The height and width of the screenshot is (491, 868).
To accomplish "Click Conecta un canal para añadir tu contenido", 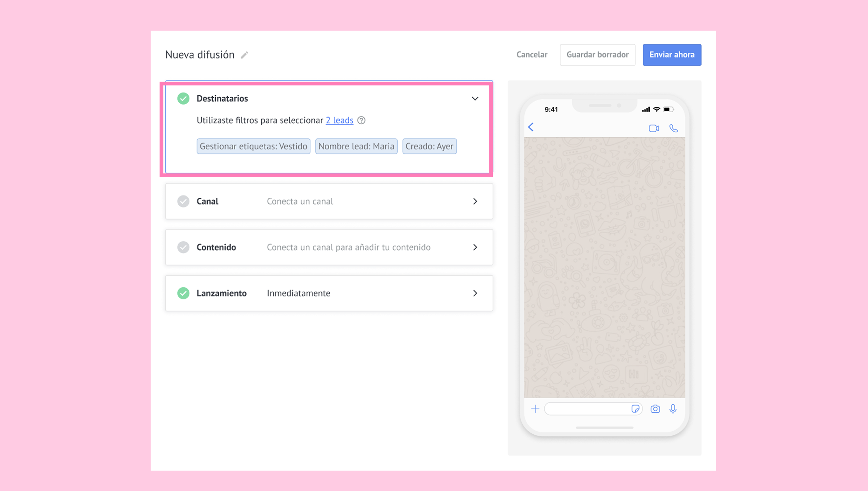I will pos(348,247).
